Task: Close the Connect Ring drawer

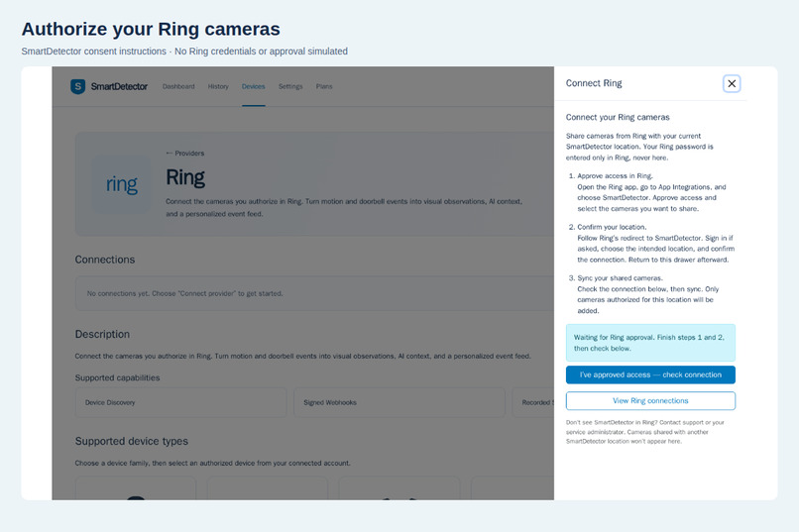Action: coord(732,83)
